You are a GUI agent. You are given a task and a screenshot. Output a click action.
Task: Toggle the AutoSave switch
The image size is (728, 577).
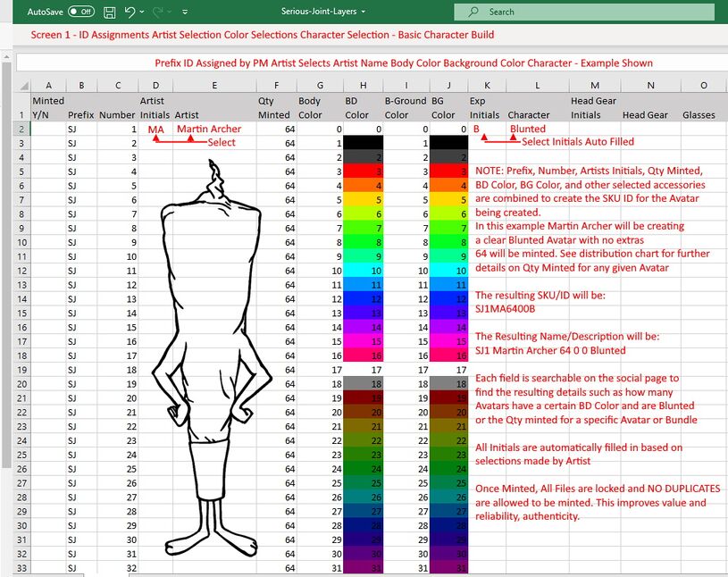81,12
